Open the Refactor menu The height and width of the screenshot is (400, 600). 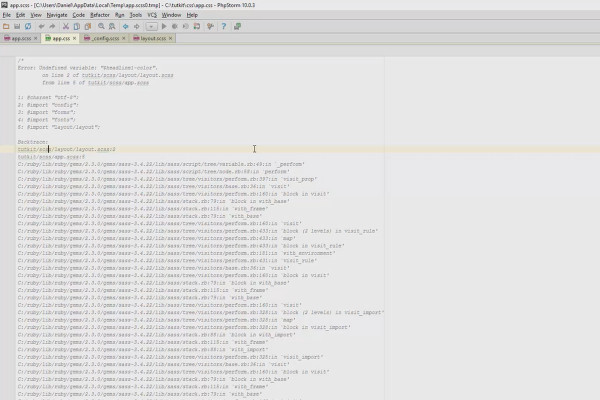(100, 15)
